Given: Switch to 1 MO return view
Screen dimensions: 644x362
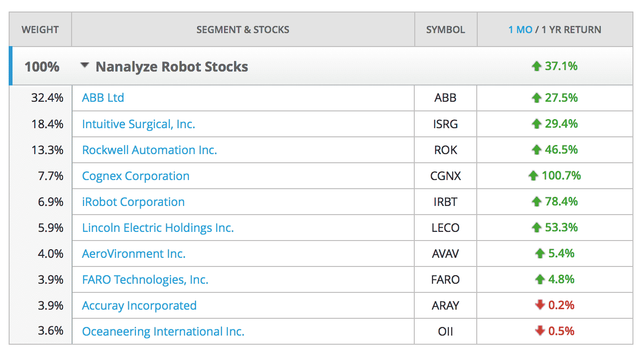Looking at the screenshot, I should [x=520, y=30].
